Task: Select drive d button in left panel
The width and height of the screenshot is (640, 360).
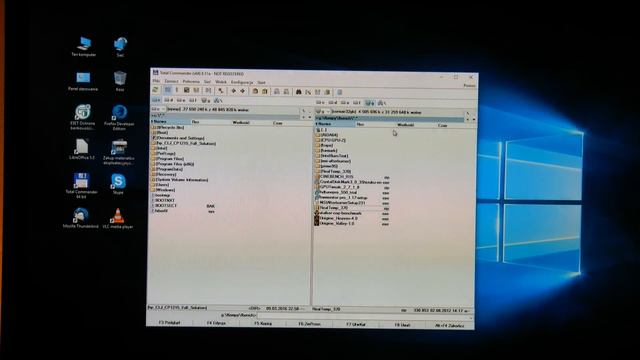Action: [168, 100]
